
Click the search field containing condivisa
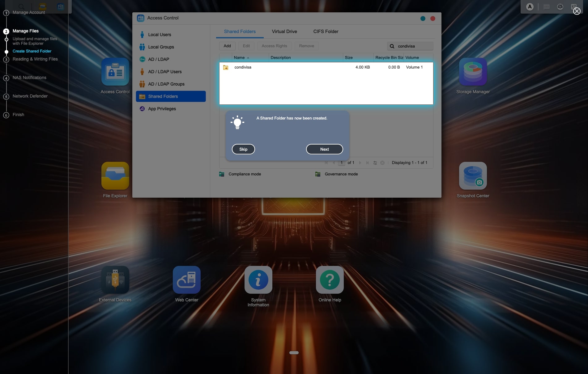[x=410, y=46]
